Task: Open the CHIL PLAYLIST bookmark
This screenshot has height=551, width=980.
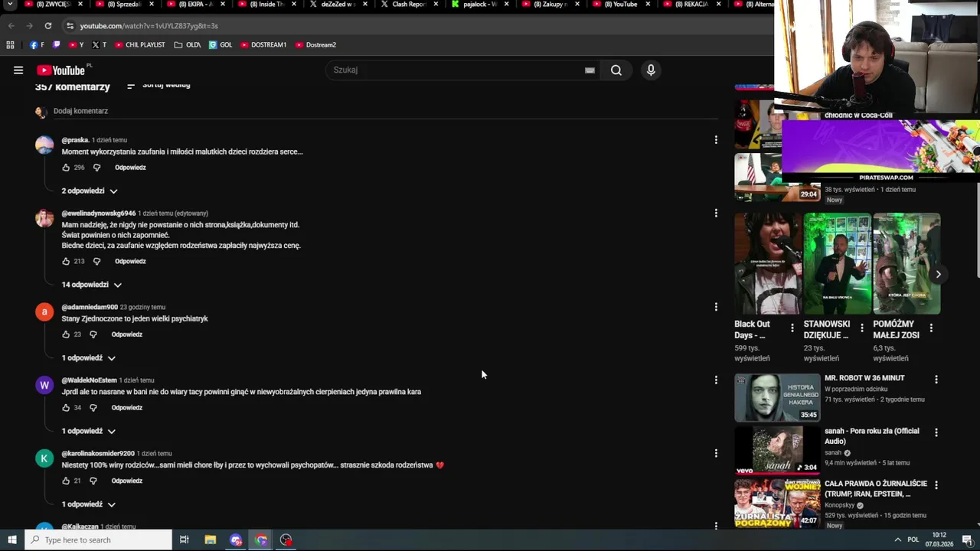Action: pos(139,45)
